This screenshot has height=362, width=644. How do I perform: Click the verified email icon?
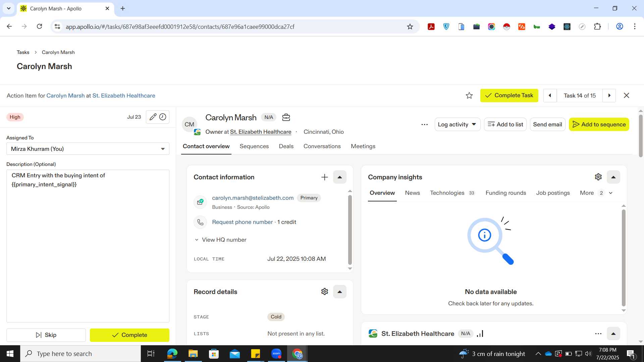point(200,202)
